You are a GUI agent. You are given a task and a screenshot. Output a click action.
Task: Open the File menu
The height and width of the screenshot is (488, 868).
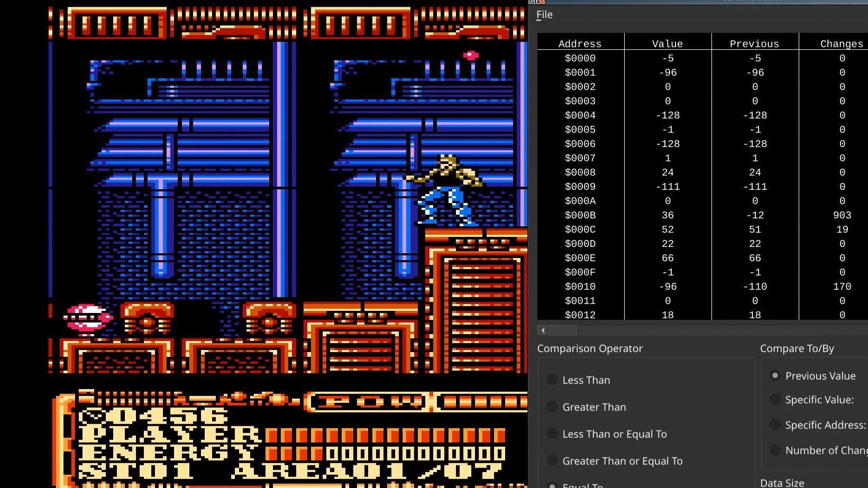(544, 14)
